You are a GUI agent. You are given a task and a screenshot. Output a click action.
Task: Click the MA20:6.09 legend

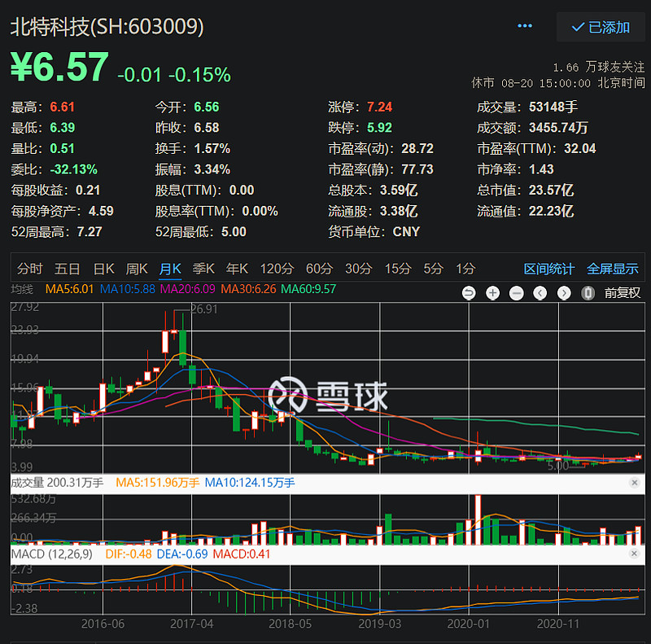point(188,289)
